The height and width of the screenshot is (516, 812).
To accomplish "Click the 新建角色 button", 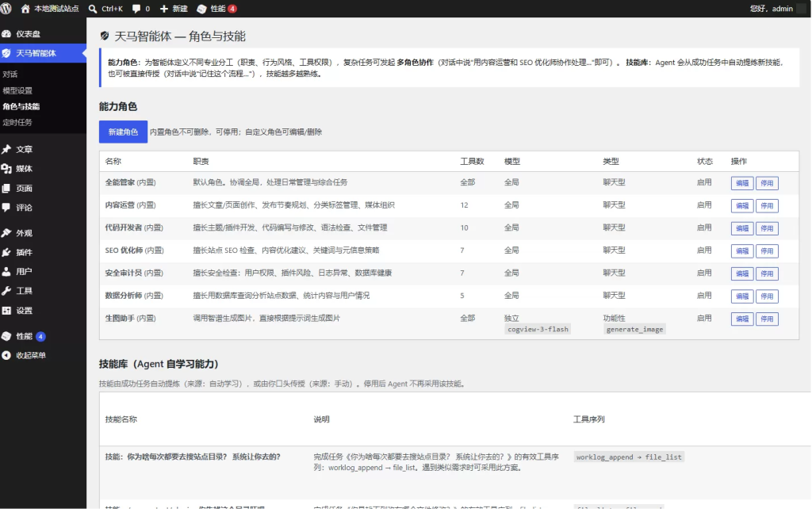I will point(123,132).
